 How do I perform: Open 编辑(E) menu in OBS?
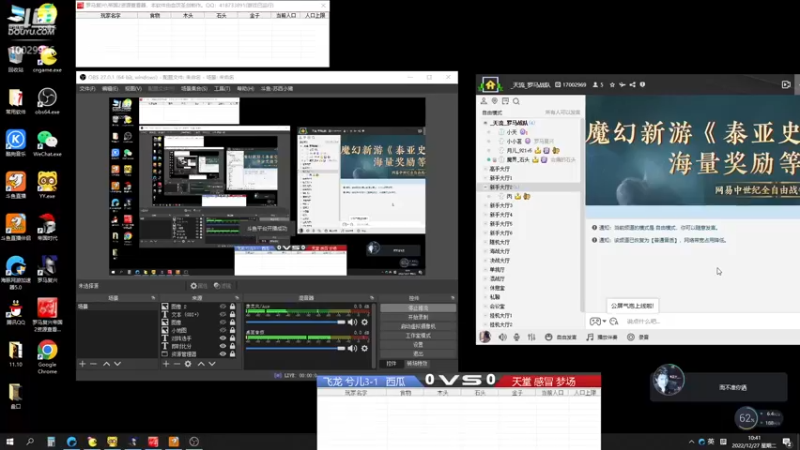(x=110, y=89)
